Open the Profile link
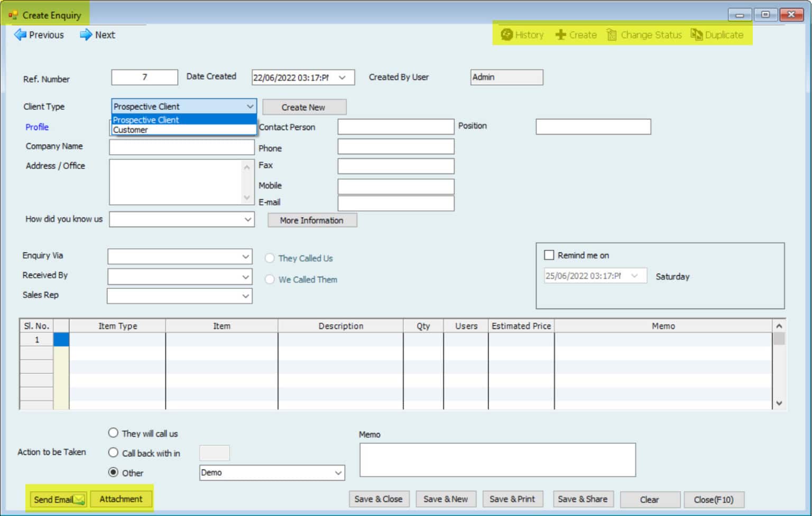 pos(37,127)
